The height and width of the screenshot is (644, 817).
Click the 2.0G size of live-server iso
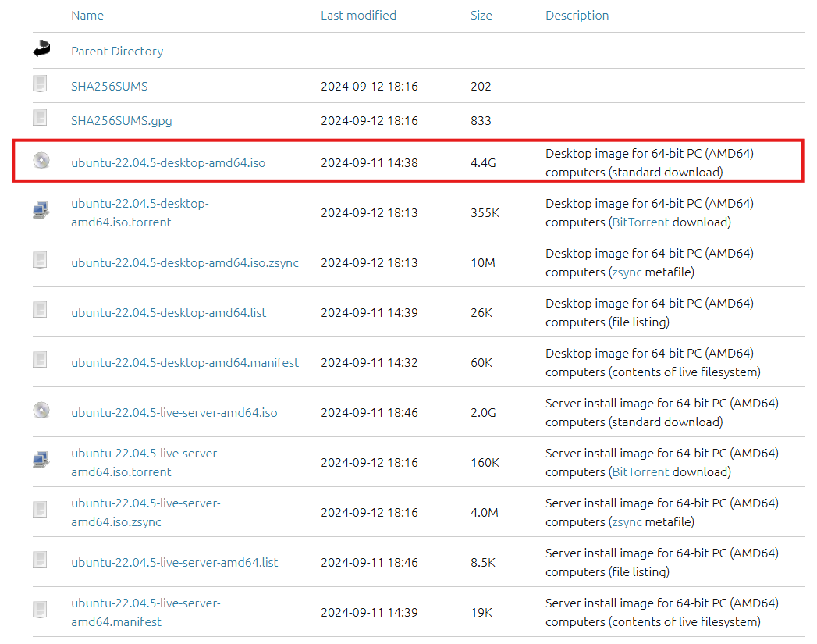(483, 413)
